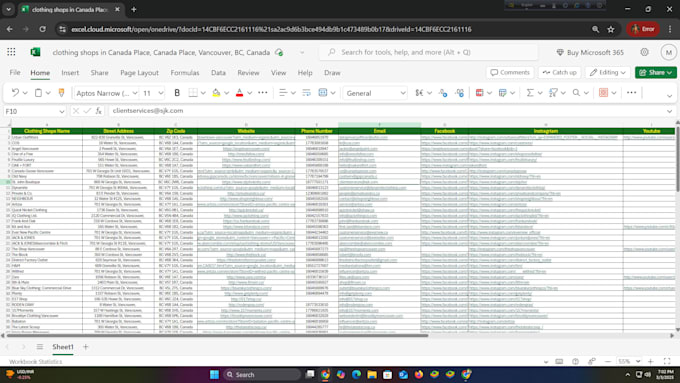Open more font options ellipsis
This screenshot has height=383, width=680.
262,93
